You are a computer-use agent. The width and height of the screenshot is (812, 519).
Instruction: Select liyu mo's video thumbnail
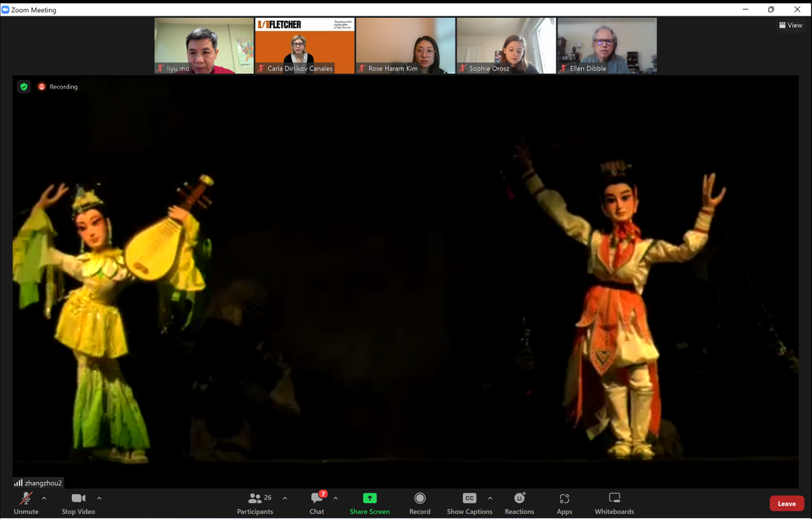[x=204, y=45]
